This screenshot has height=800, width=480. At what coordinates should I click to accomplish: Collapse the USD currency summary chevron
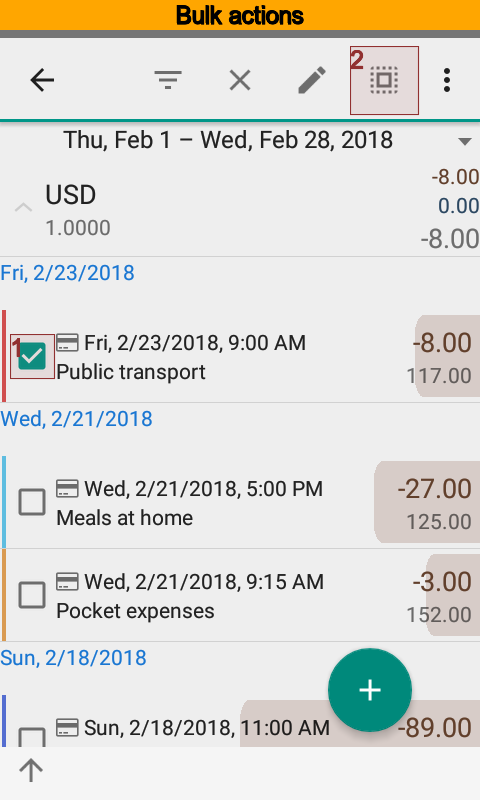pyautogui.click(x=23, y=207)
